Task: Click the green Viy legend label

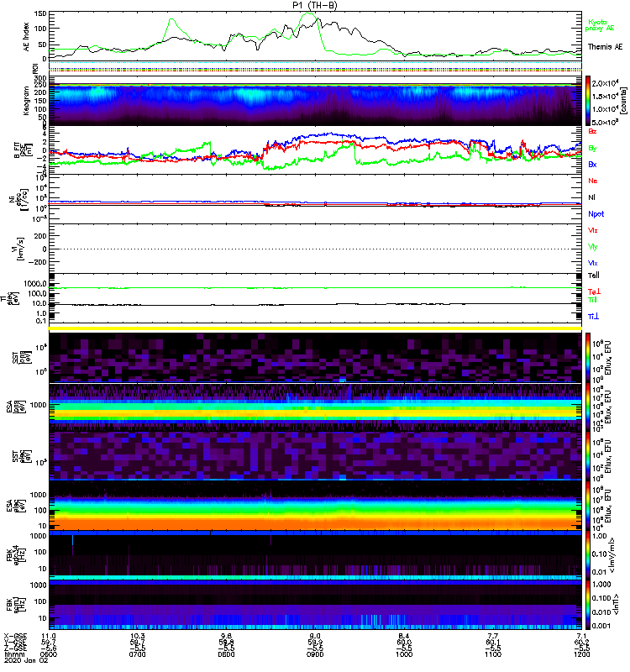Action: click(592, 247)
